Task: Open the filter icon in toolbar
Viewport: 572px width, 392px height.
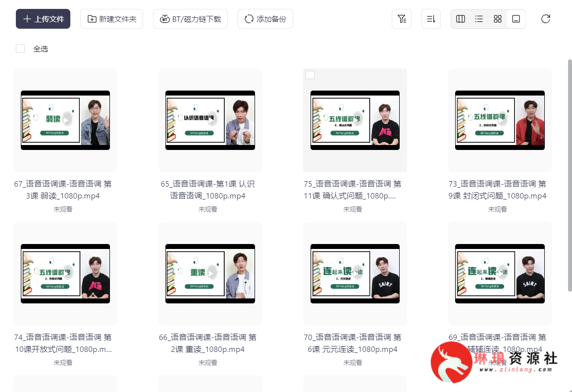Action: pos(402,19)
